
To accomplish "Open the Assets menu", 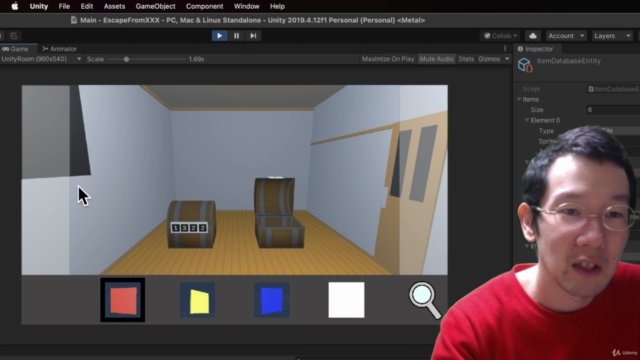I will pos(114,6).
